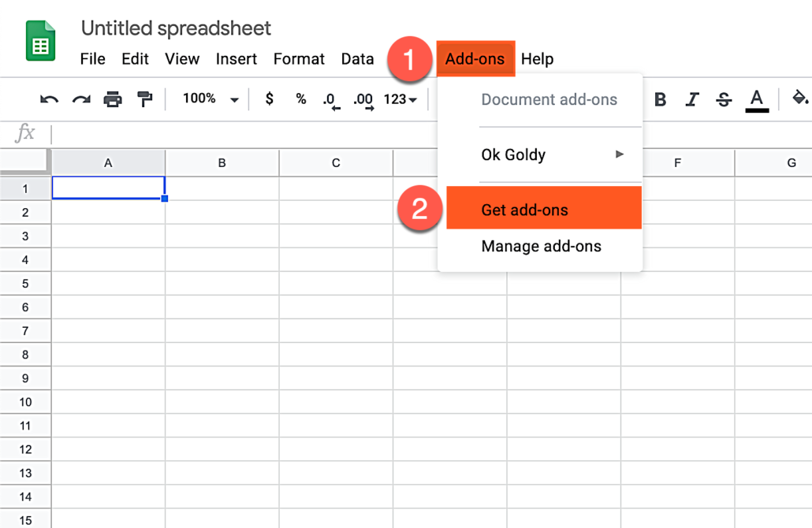Image resolution: width=812 pixels, height=528 pixels.
Task: Format as currency with dollar icon
Action: 270,99
